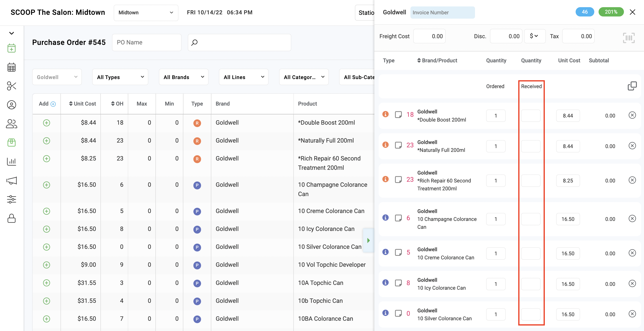Check the box for 10 Champagne Colorance Can
The height and width of the screenshot is (331, 644).
(398, 218)
